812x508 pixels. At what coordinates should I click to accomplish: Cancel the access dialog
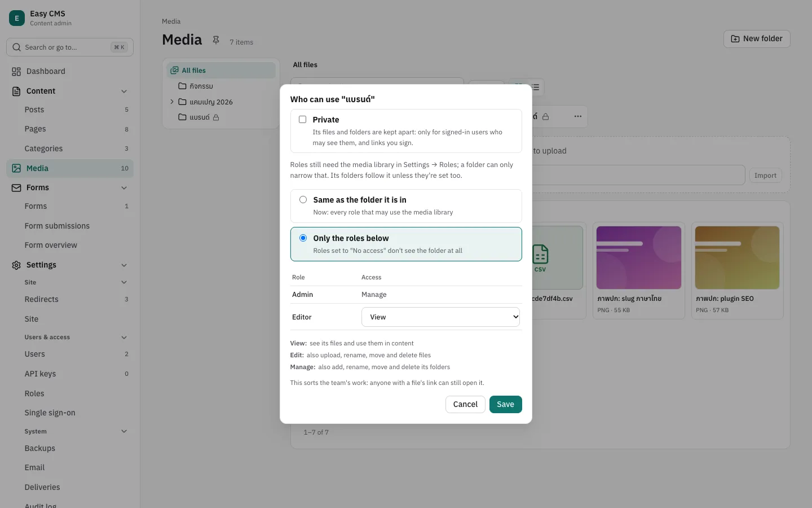(x=465, y=404)
